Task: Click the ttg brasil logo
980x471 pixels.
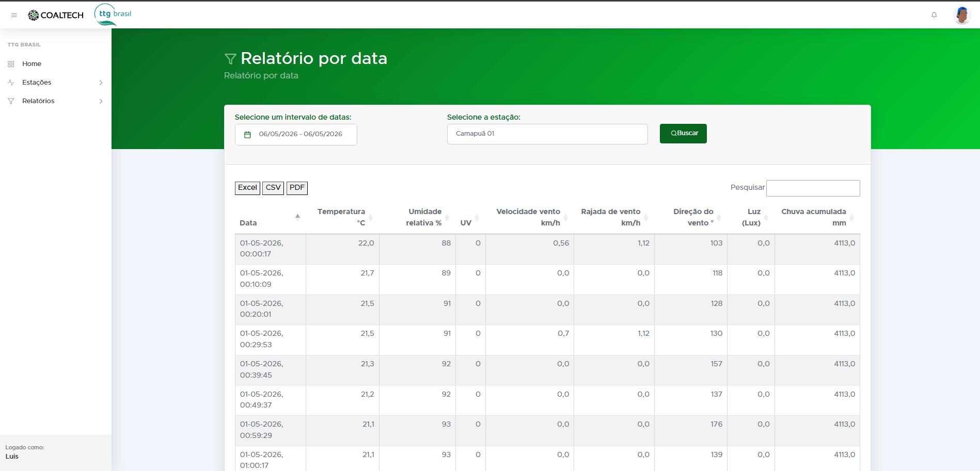Action: [113, 14]
